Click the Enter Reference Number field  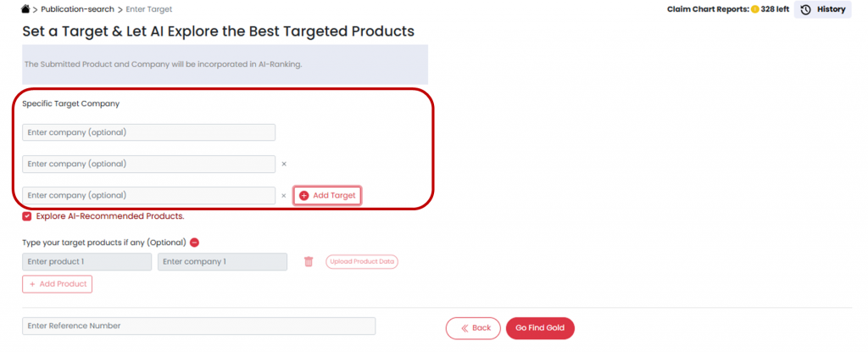coord(198,326)
